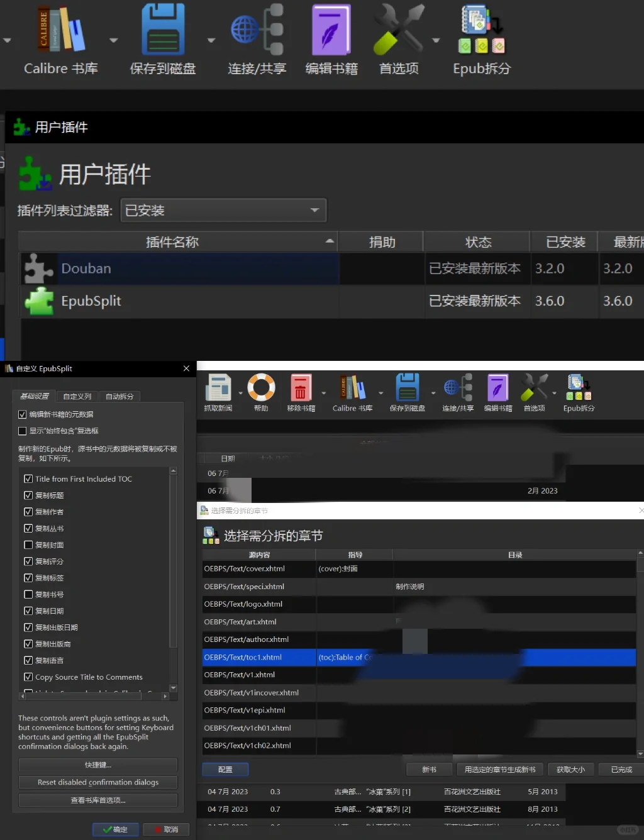Screen dimensions: 644x840
Task: Select the EpubSplit plugin row
Action: (x=331, y=301)
